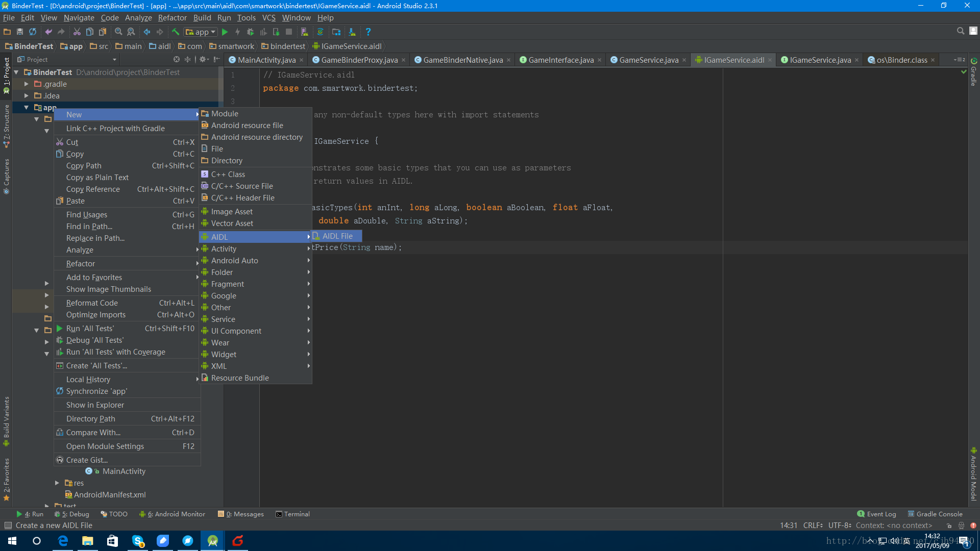
Task: Expand the res folder node
Action: coord(57,483)
